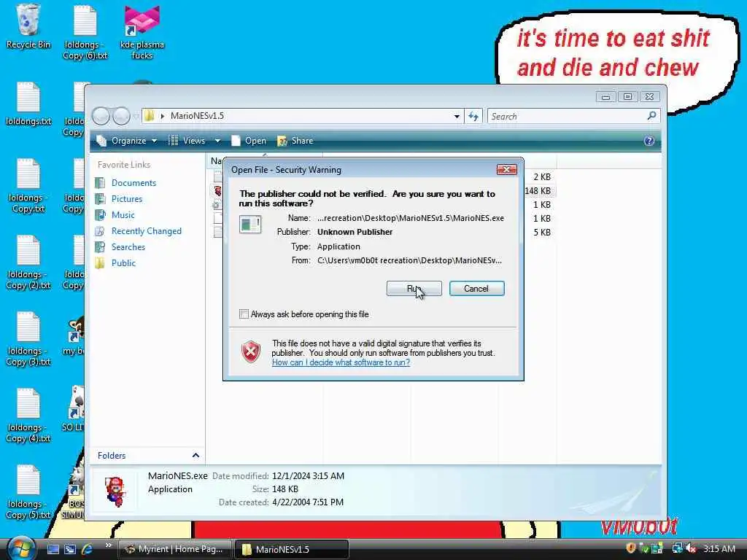The image size is (747, 560).
Task: Select loldongs - Copy (6).txt desktop file
Action: (x=85, y=32)
